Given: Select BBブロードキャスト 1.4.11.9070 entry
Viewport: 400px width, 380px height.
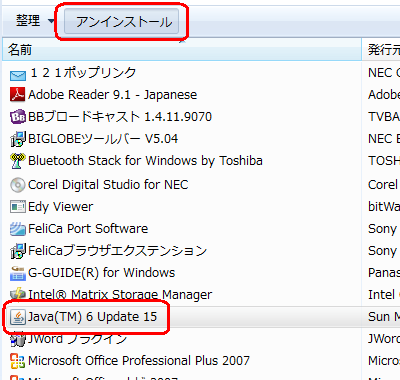Looking at the screenshot, I should coord(120,117).
